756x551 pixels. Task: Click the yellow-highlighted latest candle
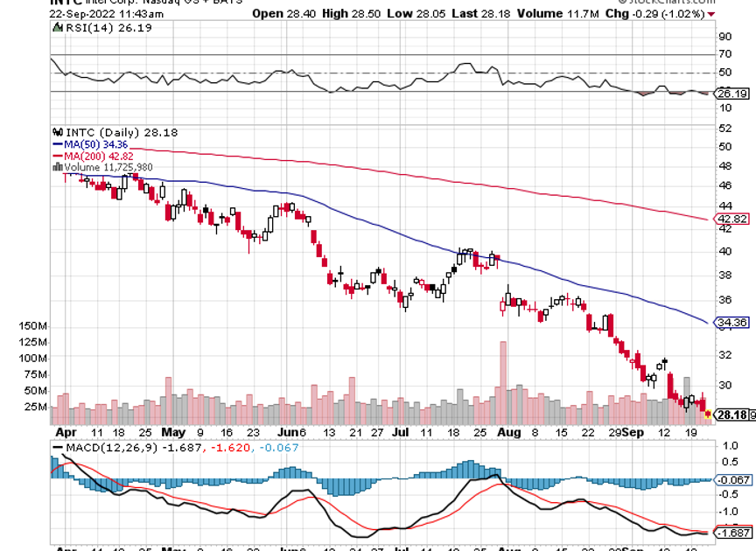coord(708,414)
